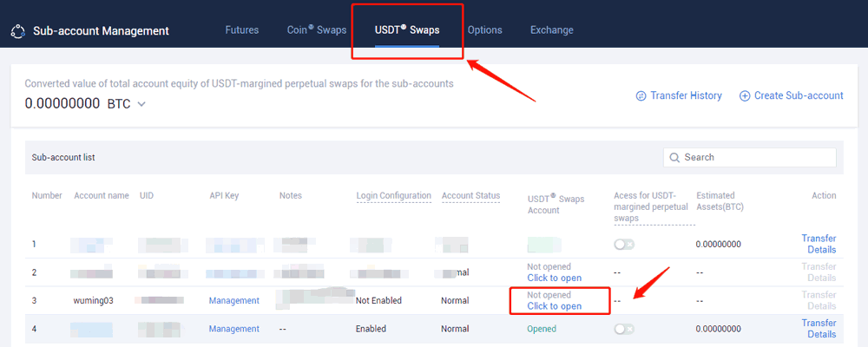Screen dimensions: 868x347
Task: Open the Coin Swaps tab
Action: click(x=317, y=30)
